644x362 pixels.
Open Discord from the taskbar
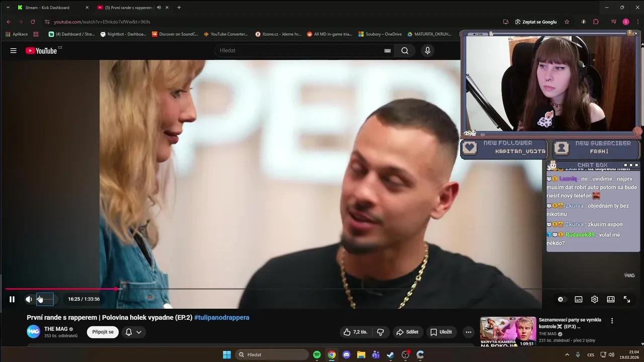[x=346, y=354]
